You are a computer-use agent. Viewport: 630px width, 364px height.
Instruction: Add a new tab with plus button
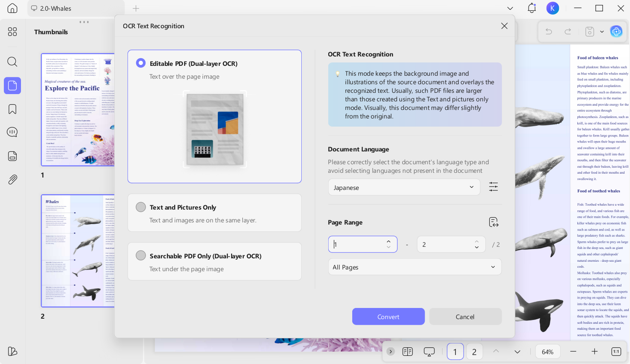pyautogui.click(x=136, y=8)
